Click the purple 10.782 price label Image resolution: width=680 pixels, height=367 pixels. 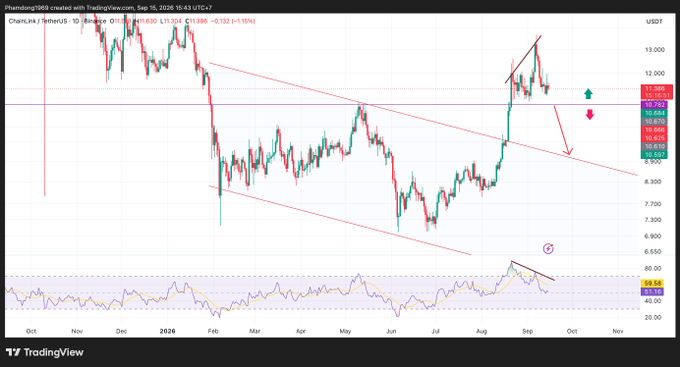[654, 105]
